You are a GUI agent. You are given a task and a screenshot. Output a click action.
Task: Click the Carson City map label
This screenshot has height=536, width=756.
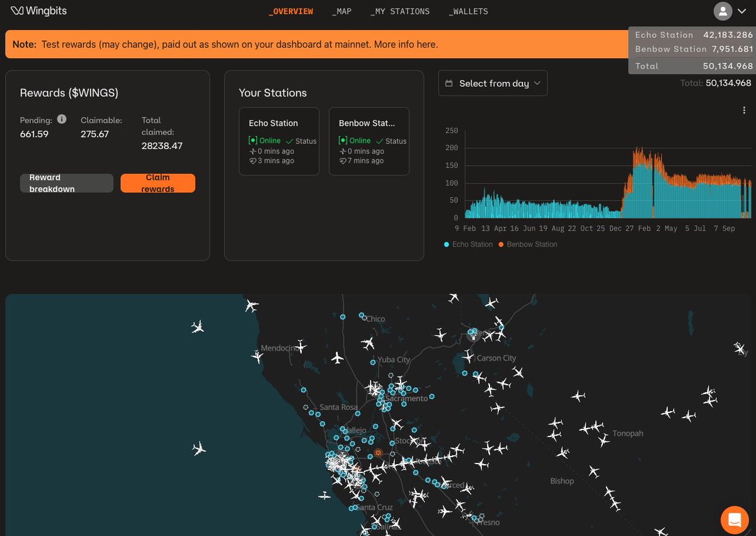point(496,358)
